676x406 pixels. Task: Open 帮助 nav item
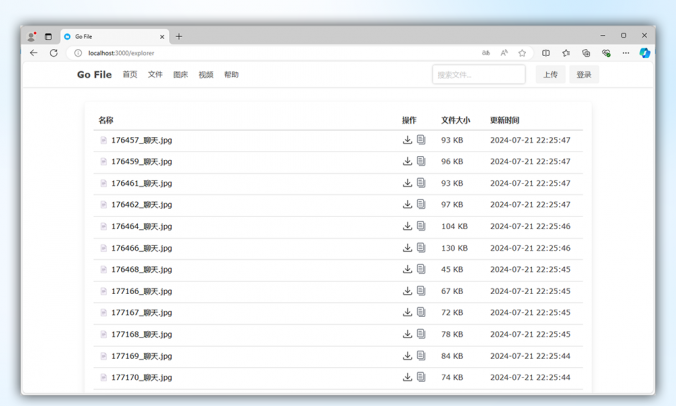tap(232, 75)
